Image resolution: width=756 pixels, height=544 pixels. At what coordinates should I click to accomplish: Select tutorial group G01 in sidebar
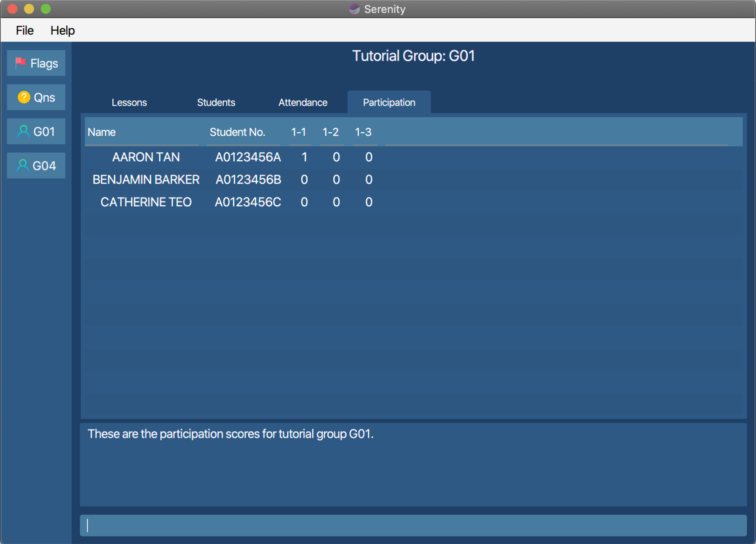tap(36, 131)
